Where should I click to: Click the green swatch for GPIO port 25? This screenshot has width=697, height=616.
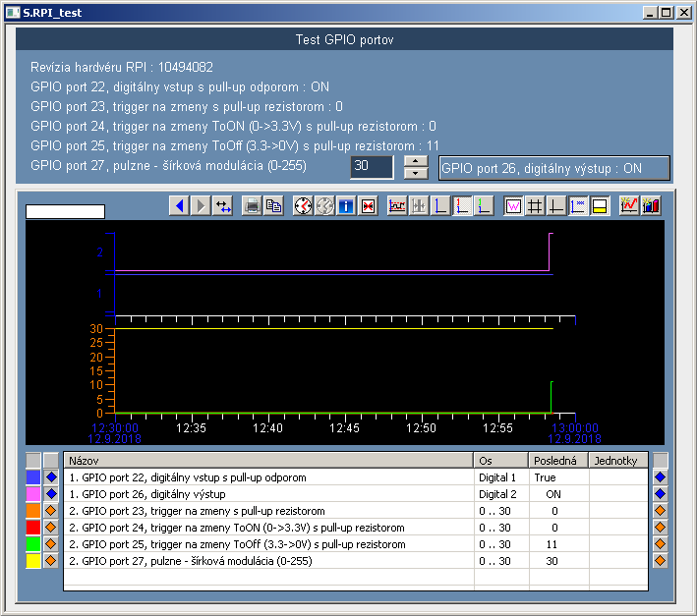[x=33, y=544]
